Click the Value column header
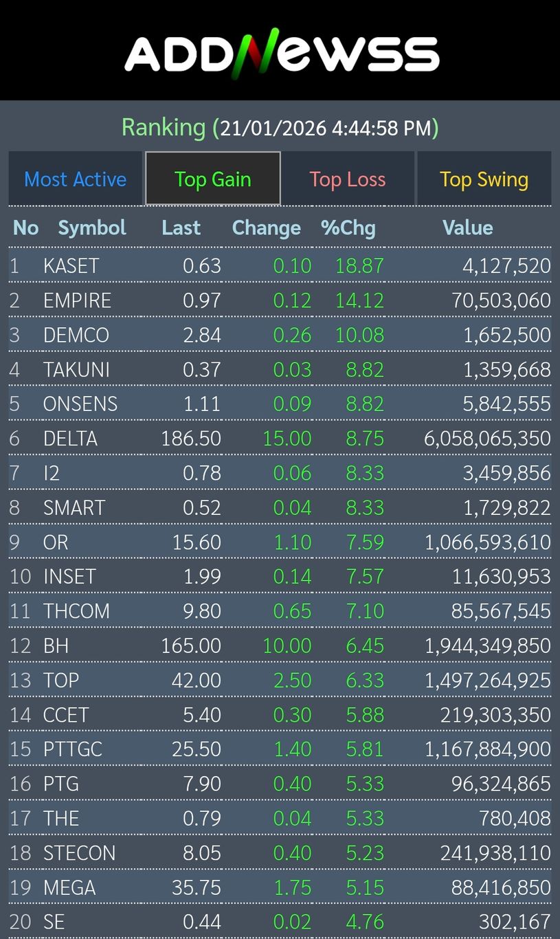Screen dimensions: 560x939 click(467, 228)
